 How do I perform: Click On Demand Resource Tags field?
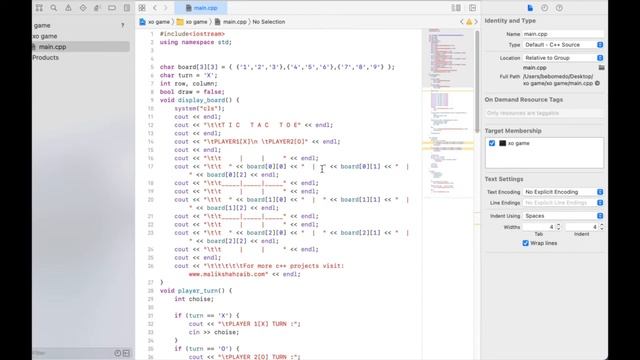tap(544, 113)
